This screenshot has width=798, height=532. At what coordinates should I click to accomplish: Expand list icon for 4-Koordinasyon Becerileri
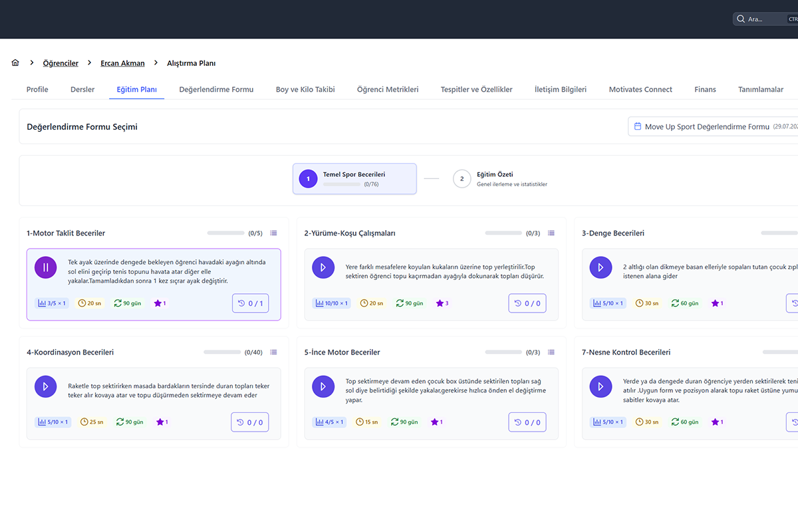pyautogui.click(x=274, y=352)
